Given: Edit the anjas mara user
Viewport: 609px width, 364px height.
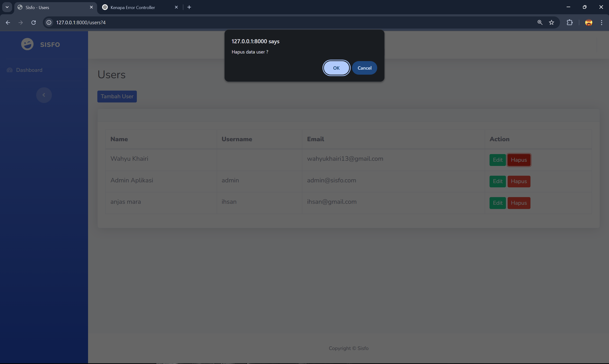Looking at the screenshot, I should (x=497, y=203).
